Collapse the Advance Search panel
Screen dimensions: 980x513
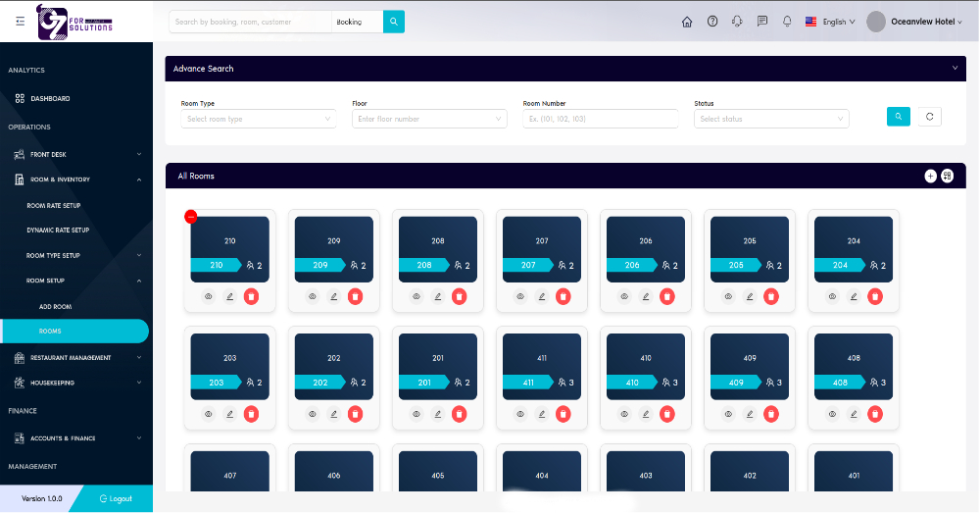pos(955,69)
